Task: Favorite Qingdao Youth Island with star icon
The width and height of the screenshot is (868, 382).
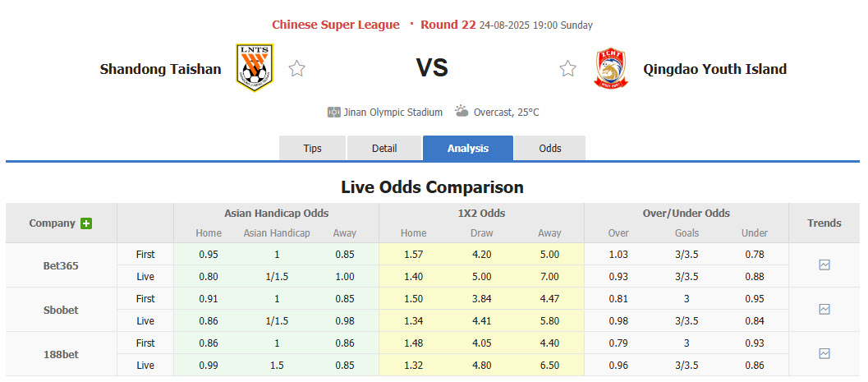Action: tap(567, 69)
